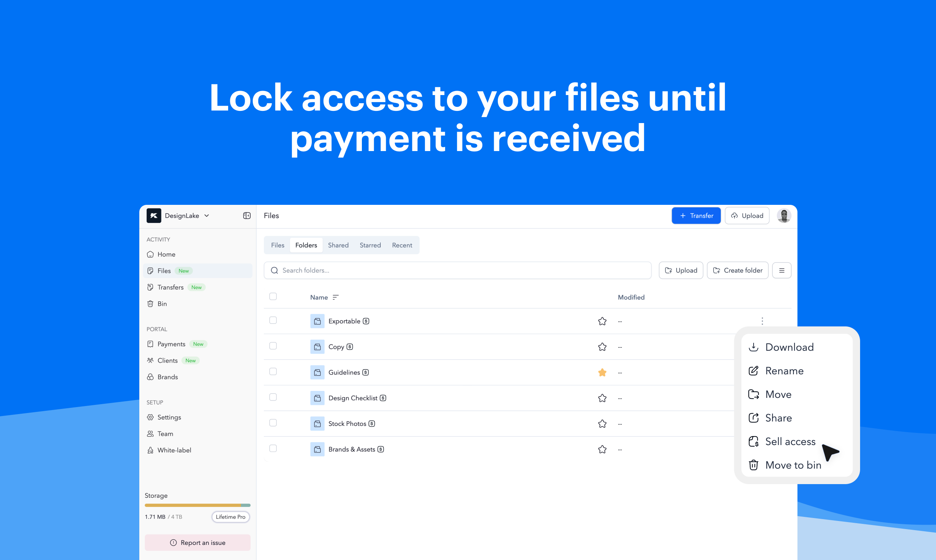Switch to the Folders tab
The height and width of the screenshot is (560, 936).
click(x=306, y=245)
